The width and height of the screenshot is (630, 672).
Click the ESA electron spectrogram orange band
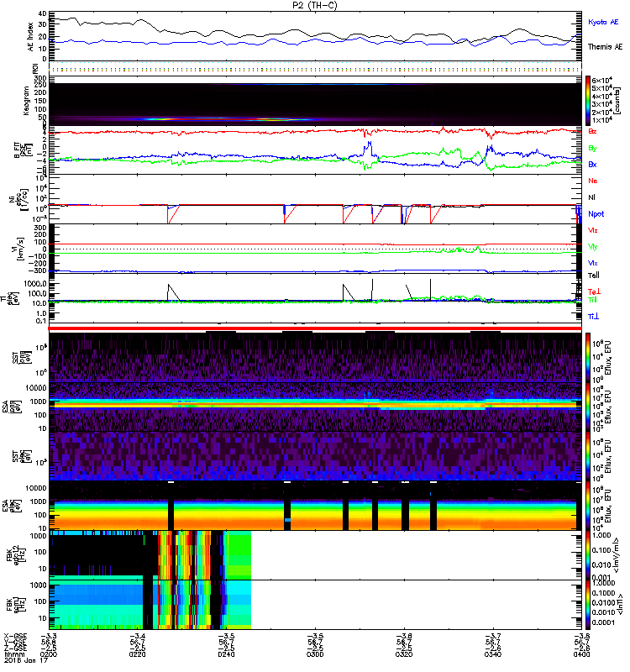pyautogui.click(x=315, y=522)
